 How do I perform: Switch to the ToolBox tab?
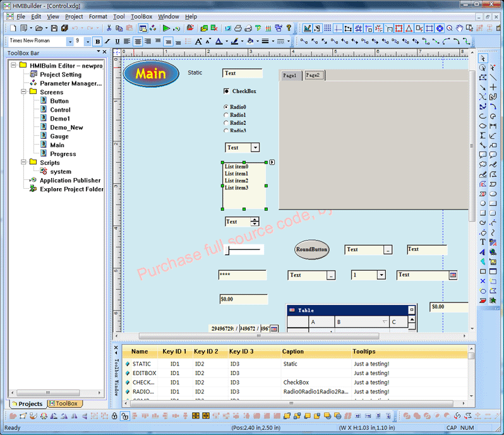coord(64,403)
